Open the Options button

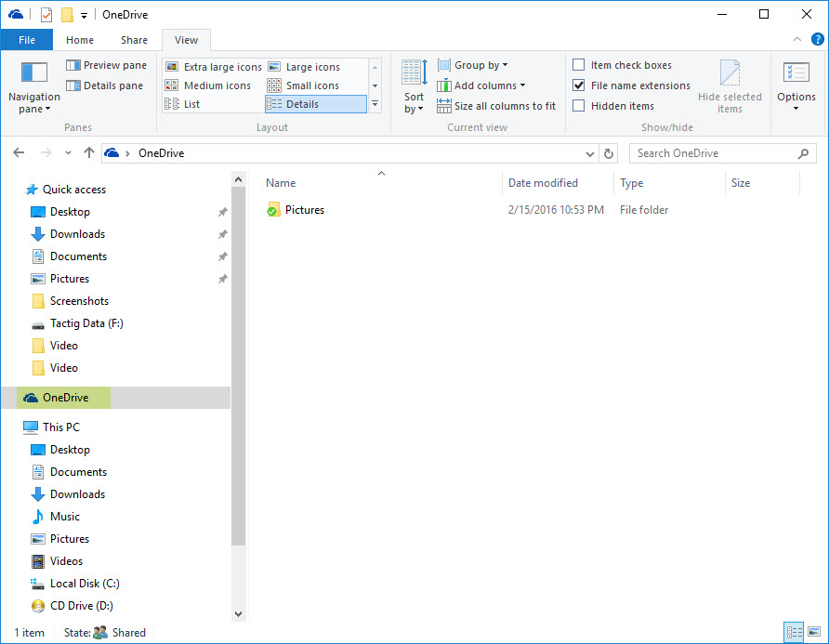point(796,86)
